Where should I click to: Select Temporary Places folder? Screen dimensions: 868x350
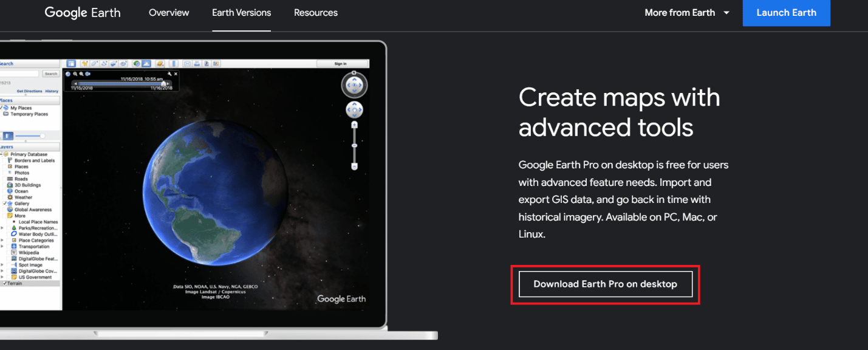29,114
